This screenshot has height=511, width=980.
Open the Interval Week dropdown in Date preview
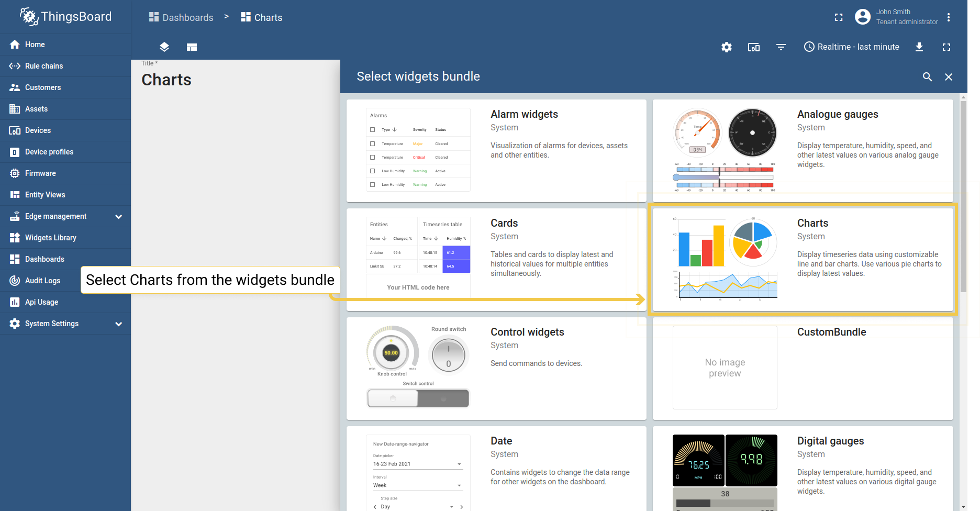click(417, 485)
